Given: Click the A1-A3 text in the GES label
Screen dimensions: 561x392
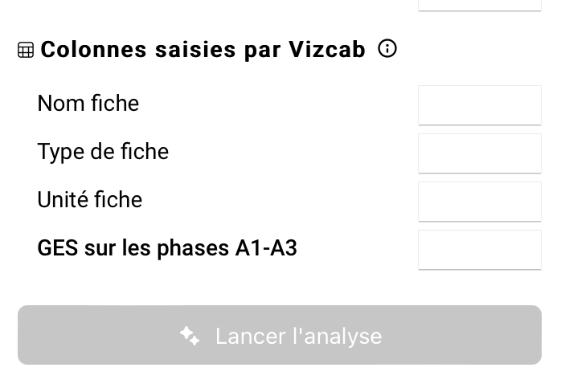Looking at the screenshot, I should (x=266, y=248).
